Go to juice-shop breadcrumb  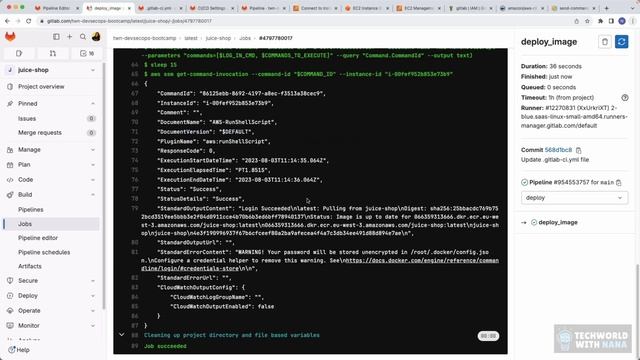[218, 38]
